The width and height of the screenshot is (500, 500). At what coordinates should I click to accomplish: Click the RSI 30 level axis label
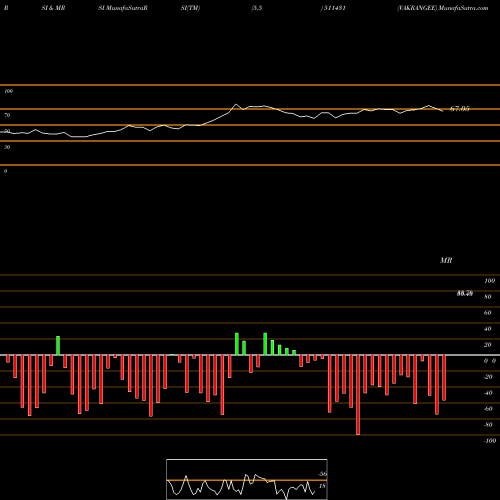pos(7,147)
